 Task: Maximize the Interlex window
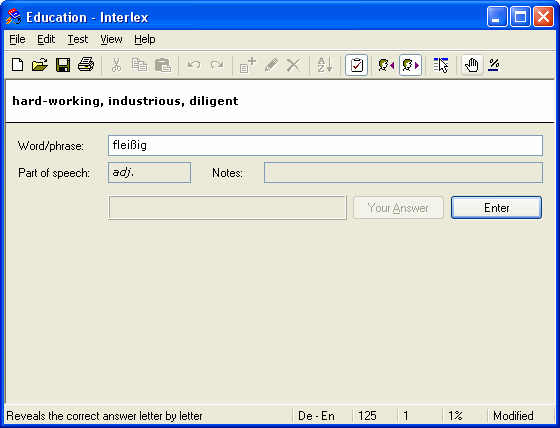(520, 17)
